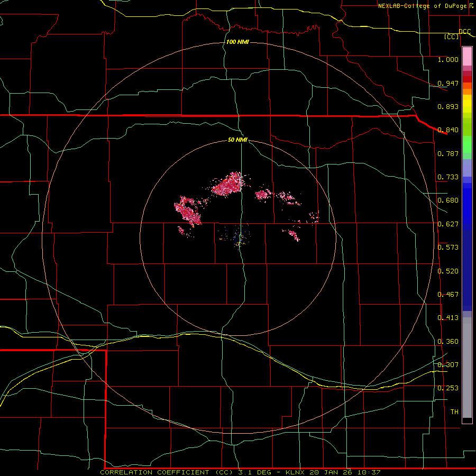Select the 0.307 scale value

tap(448, 365)
